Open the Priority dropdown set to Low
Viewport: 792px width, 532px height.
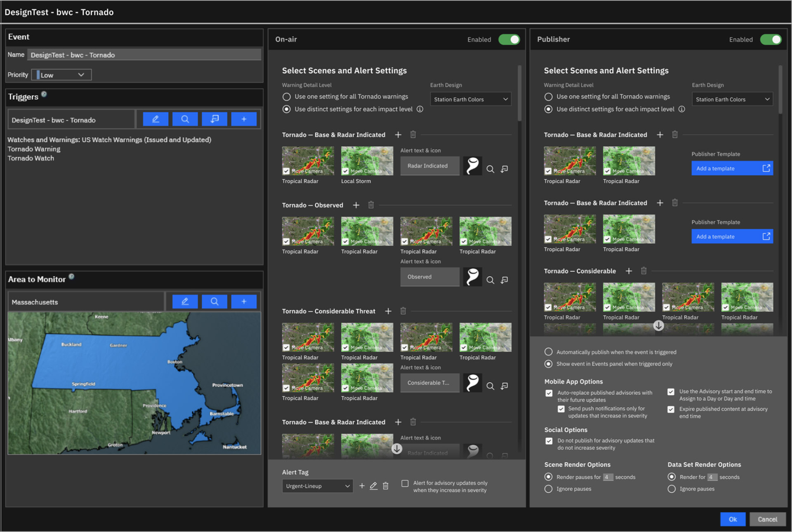61,75
